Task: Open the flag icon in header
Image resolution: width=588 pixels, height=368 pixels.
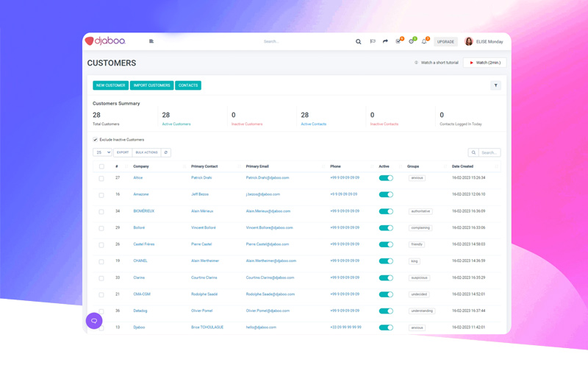Action: (x=373, y=42)
